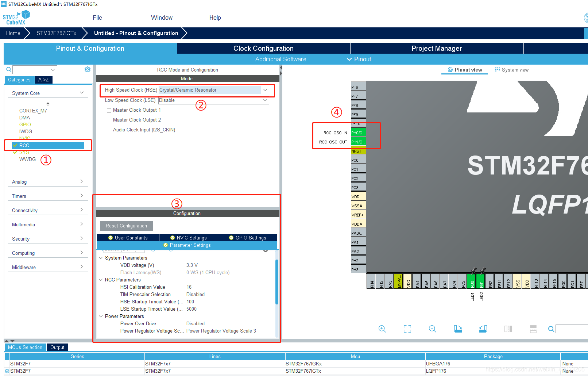
Task: Click the PA0 pin on the left edge
Action: click(x=358, y=233)
